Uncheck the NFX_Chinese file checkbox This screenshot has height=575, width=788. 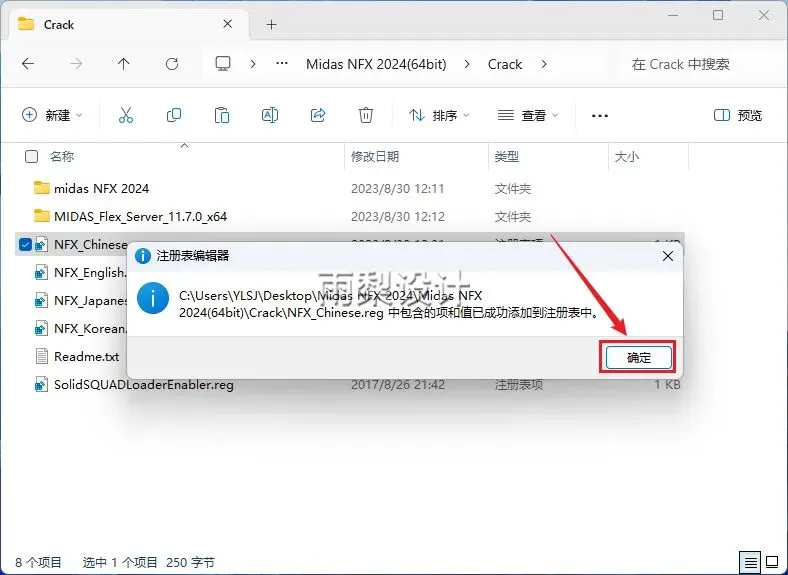25,245
